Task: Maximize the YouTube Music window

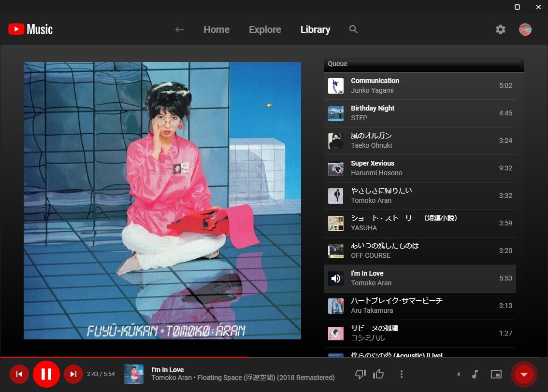Action: [517, 7]
